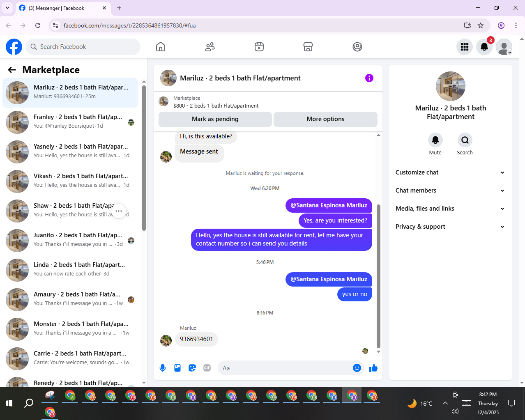This screenshot has height=420, width=525.
Task: Click the back arrow beside Marketplace
Action: tap(12, 70)
